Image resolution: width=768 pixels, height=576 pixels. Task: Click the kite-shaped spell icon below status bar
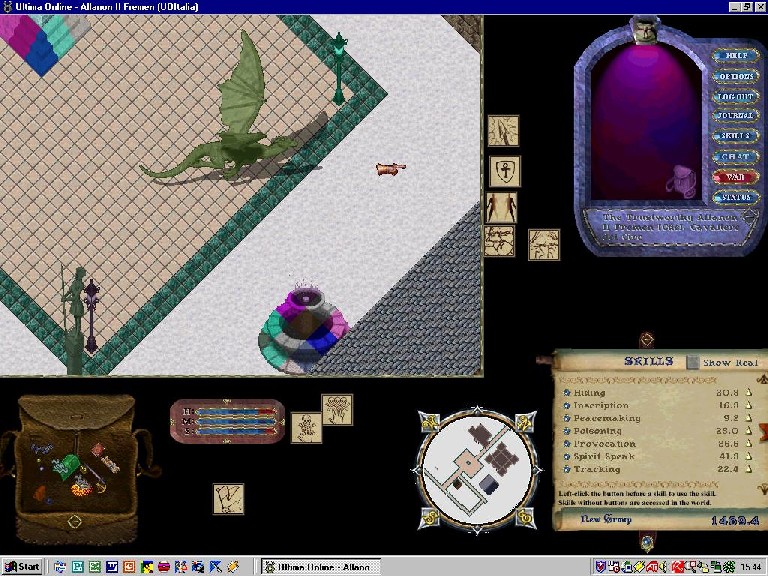point(228,499)
